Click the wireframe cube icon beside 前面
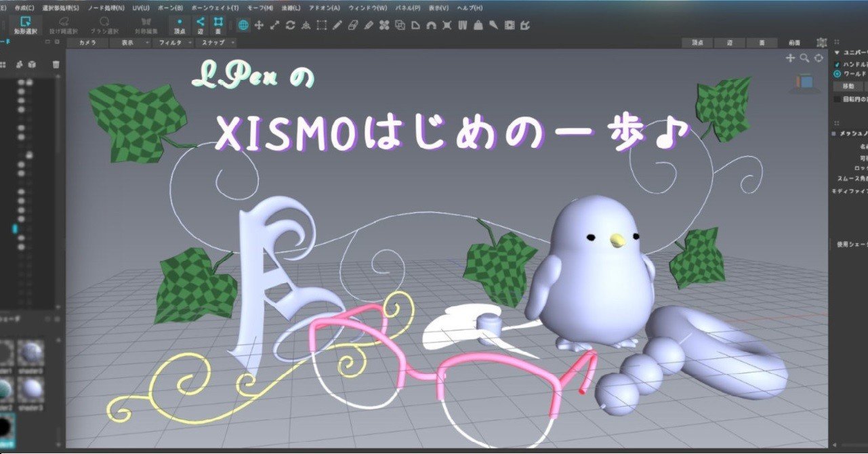868x454 pixels. [x=822, y=43]
